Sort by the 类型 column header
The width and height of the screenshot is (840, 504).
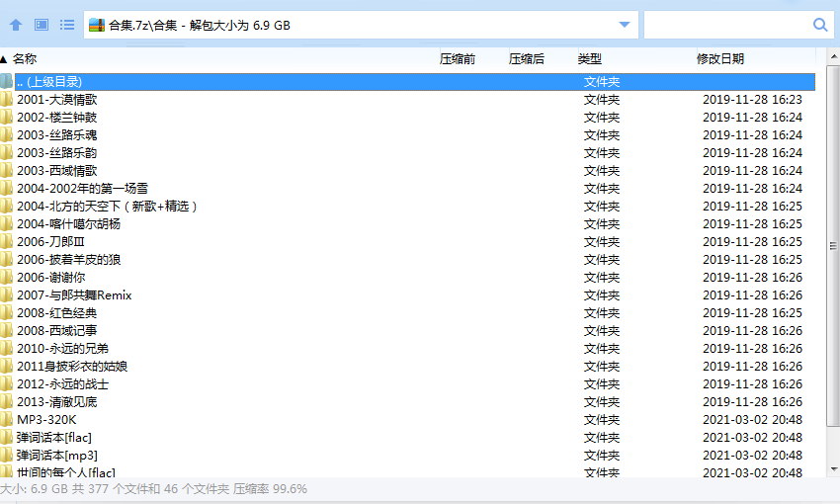coord(590,59)
